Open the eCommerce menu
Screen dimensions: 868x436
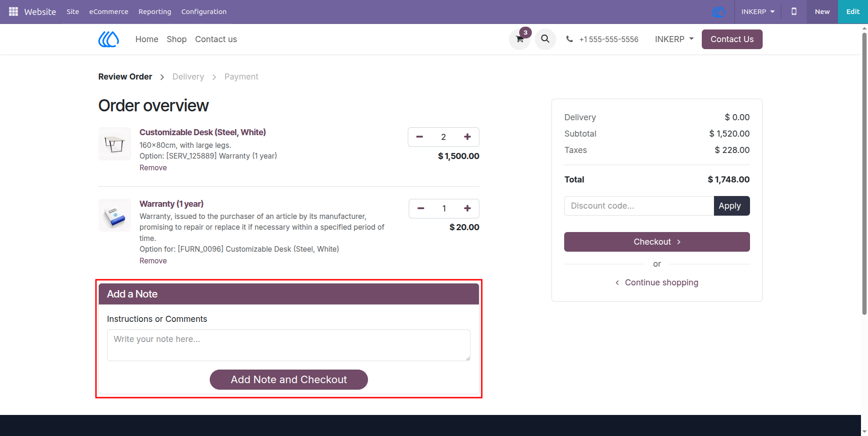(x=109, y=12)
